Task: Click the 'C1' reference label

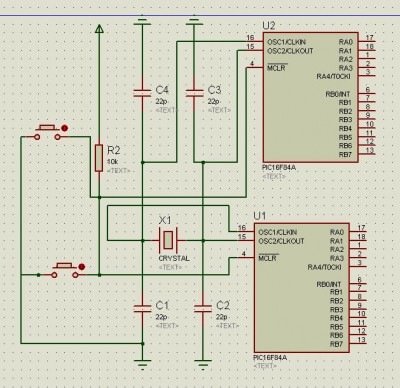Action: point(162,305)
